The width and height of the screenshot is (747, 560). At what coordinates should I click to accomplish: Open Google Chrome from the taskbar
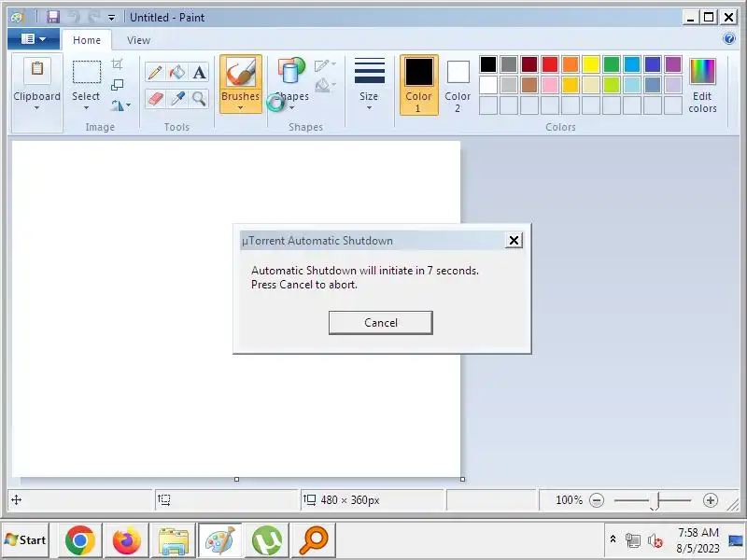(79, 540)
